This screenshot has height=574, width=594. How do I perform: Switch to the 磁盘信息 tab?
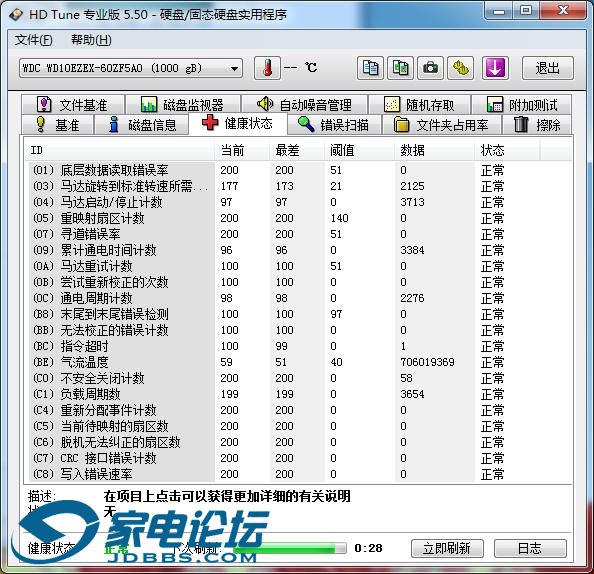coord(142,125)
